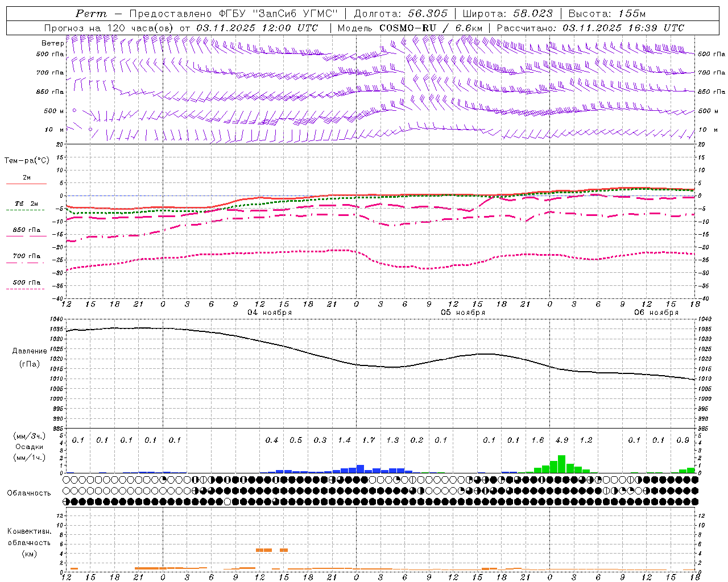Click the 3-hour precipitation value "0.9"
The width and height of the screenshot is (728, 582).
(682, 440)
